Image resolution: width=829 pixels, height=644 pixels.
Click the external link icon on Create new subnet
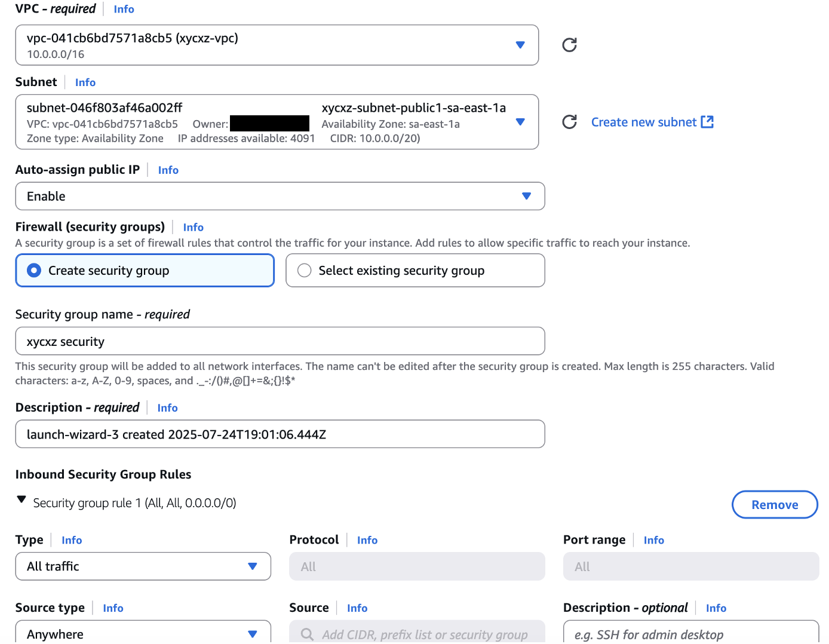click(707, 121)
